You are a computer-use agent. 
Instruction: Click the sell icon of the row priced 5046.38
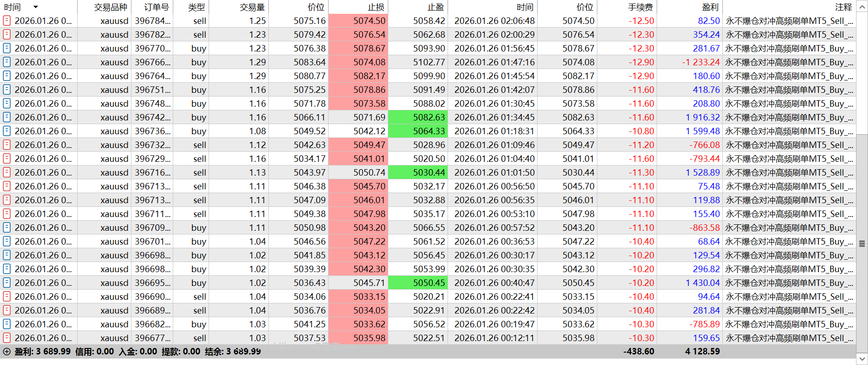coord(7,186)
